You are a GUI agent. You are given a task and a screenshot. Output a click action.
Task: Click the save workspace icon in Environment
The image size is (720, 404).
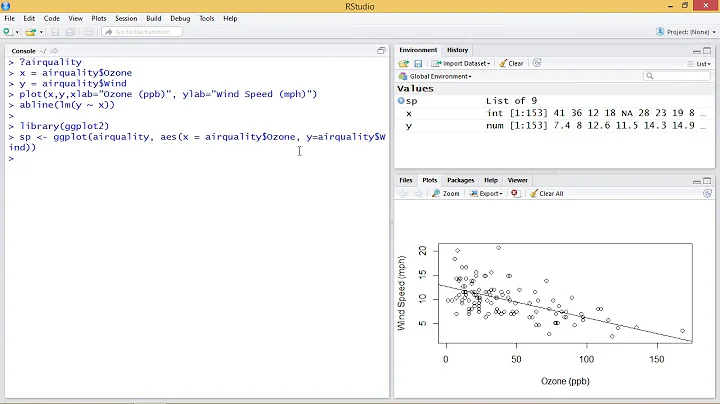pos(418,63)
